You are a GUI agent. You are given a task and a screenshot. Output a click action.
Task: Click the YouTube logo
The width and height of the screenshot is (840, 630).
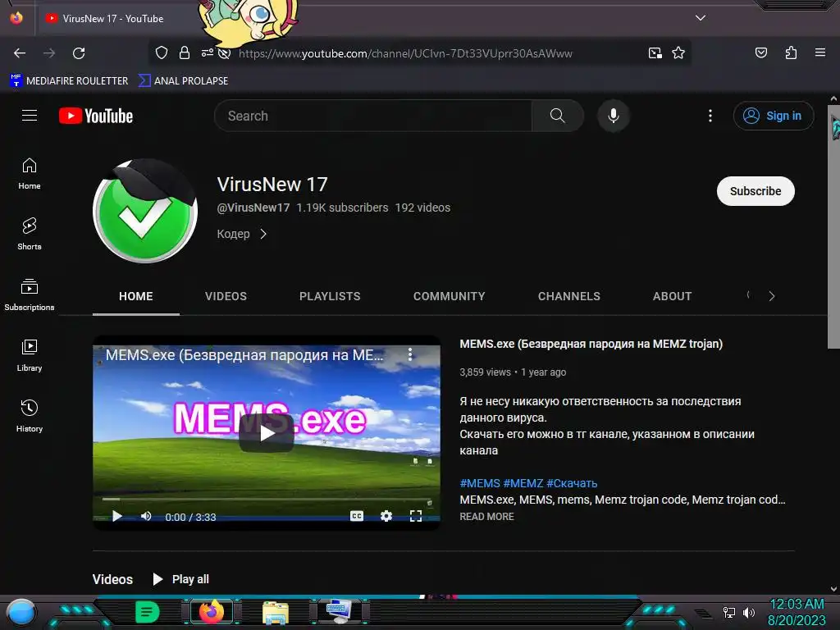coord(96,116)
